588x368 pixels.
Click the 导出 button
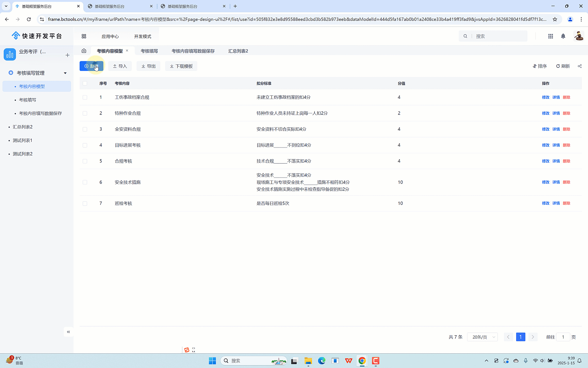pyautogui.click(x=148, y=66)
